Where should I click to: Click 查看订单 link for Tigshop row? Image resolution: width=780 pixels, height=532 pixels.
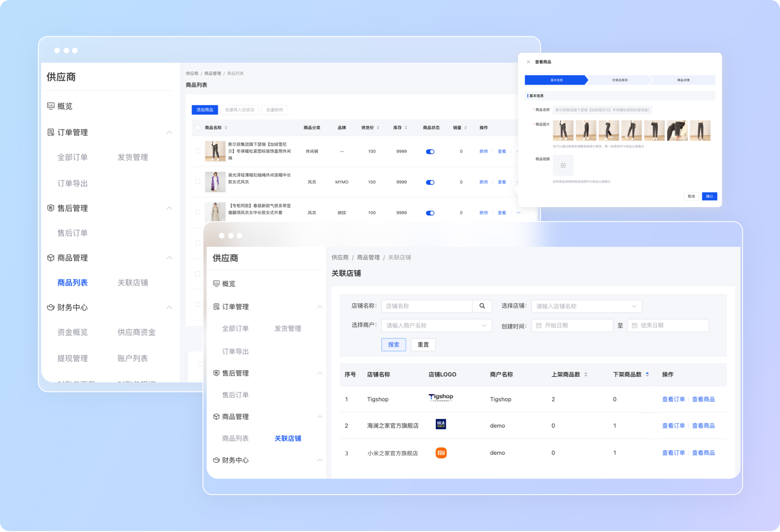pos(673,399)
